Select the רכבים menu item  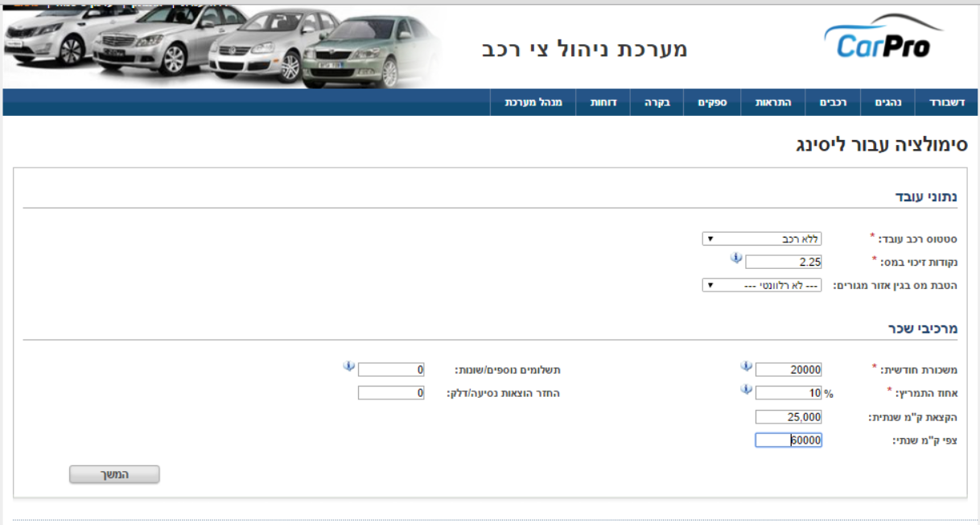[x=833, y=103]
